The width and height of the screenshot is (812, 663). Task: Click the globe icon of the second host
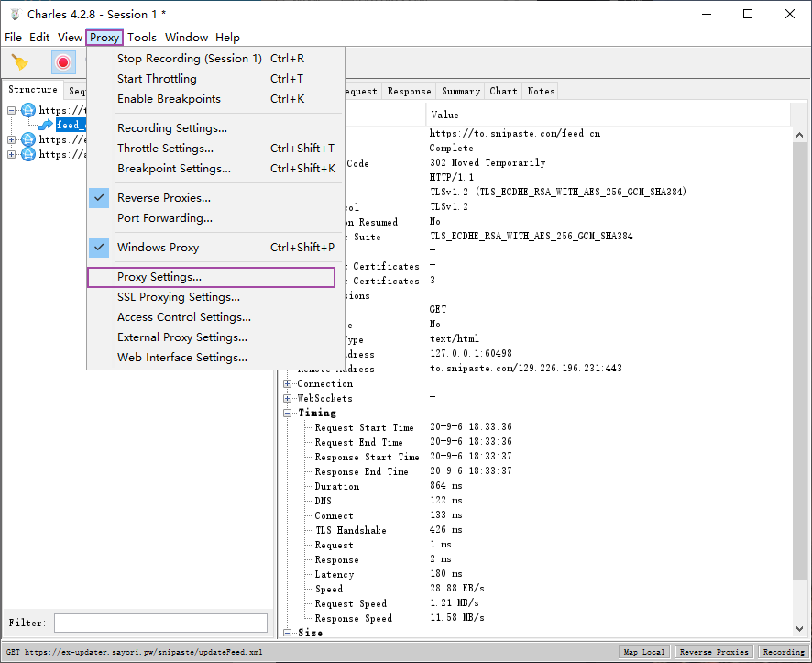[x=28, y=139]
